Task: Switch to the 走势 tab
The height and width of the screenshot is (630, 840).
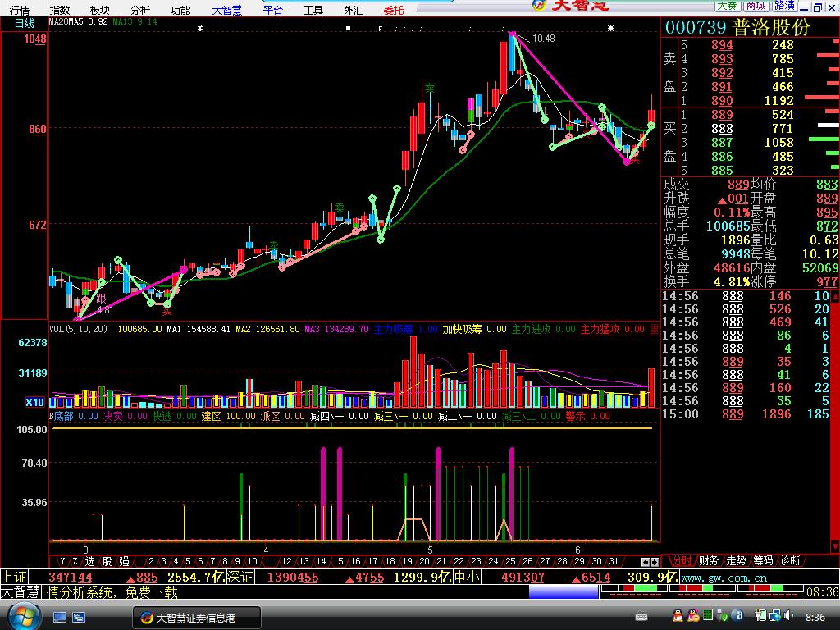Action: coord(736,560)
